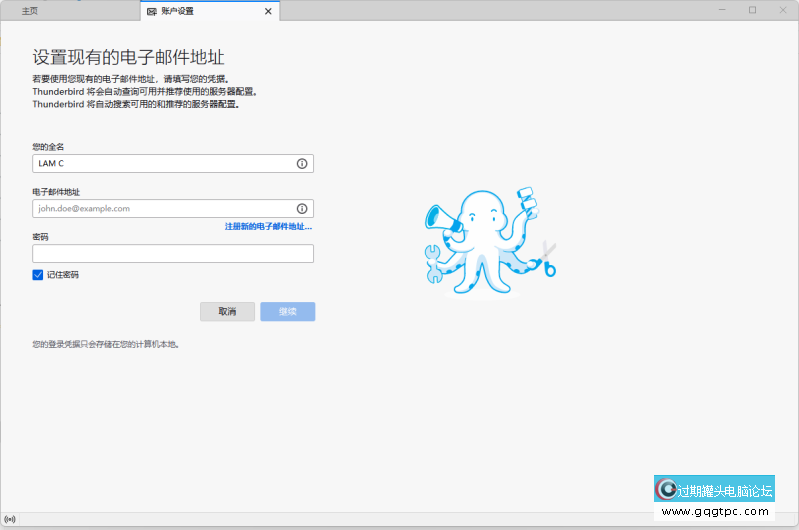799x530 pixels.
Task: Click the 密码 input field
Action: 173,254
